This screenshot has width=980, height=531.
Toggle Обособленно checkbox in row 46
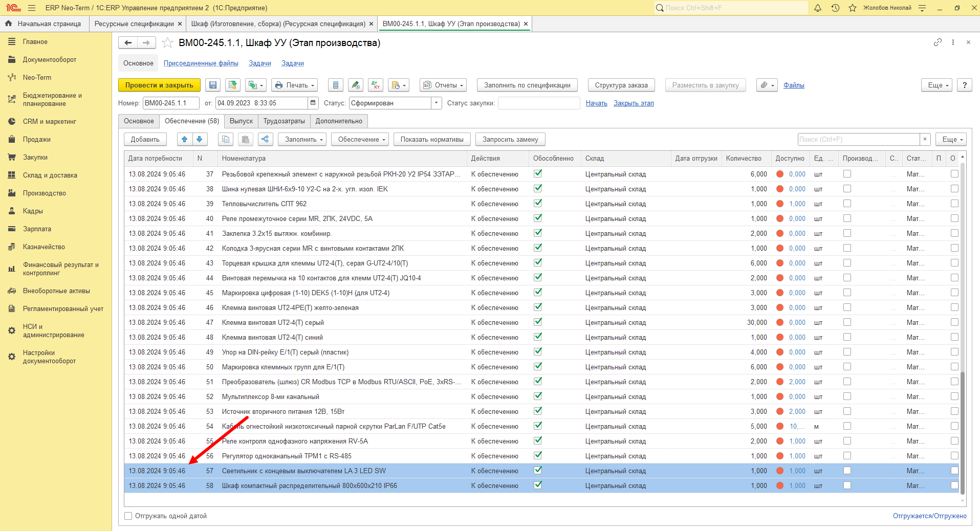coord(538,307)
